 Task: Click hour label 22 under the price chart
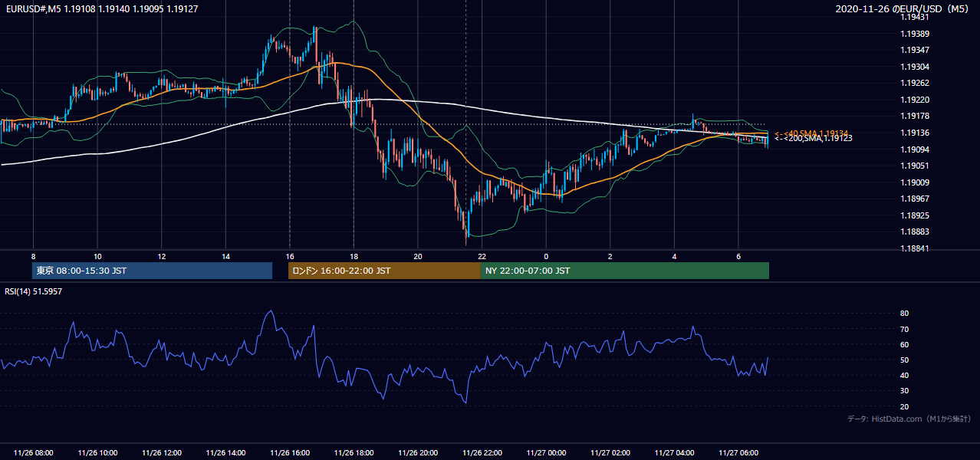[482, 256]
